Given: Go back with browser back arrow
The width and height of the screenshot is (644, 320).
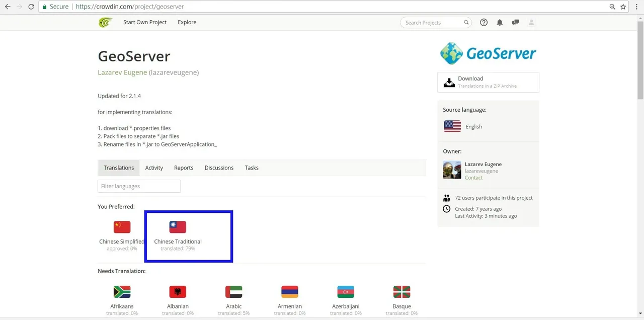Looking at the screenshot, I should 8,7.
